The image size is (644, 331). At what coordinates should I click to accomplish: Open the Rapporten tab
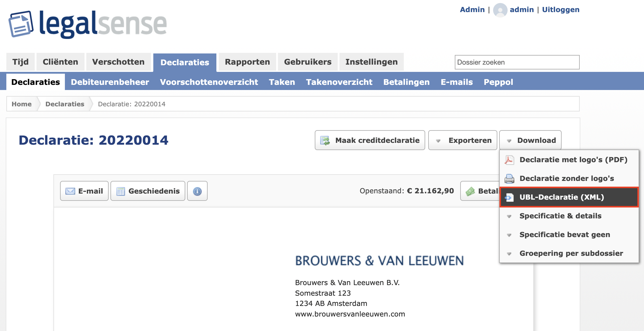pos(247,62)
